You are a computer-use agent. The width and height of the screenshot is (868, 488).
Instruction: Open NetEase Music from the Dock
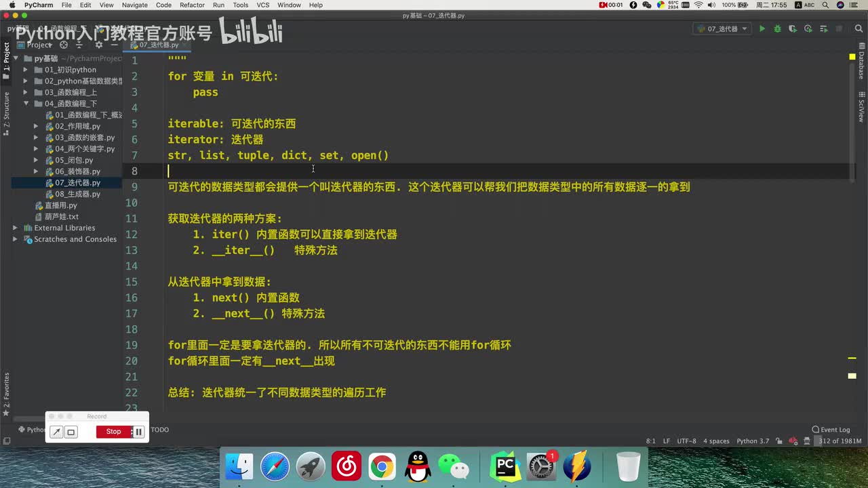coord(347,467)
